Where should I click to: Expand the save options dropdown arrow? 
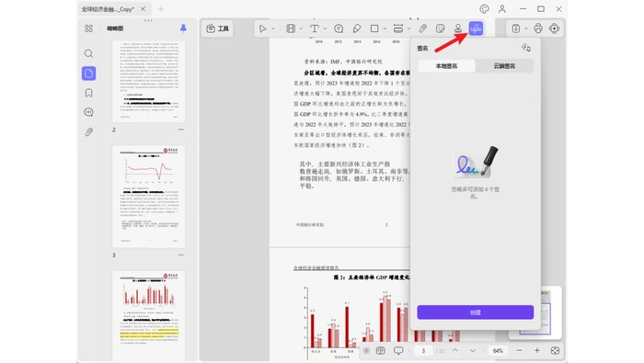526,28
